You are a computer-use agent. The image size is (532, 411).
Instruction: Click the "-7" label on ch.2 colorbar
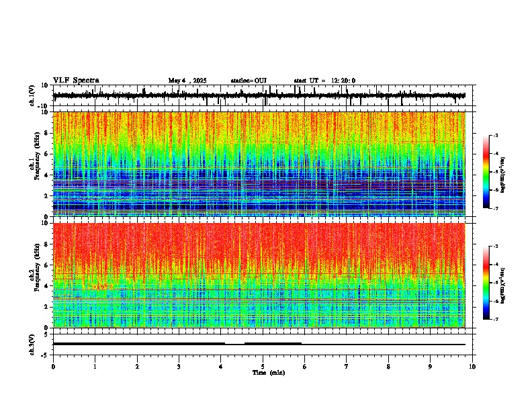496,320
